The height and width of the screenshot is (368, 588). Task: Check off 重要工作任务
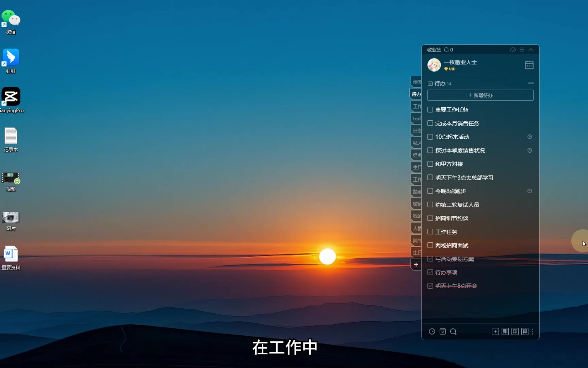click(x=430, y=110)
